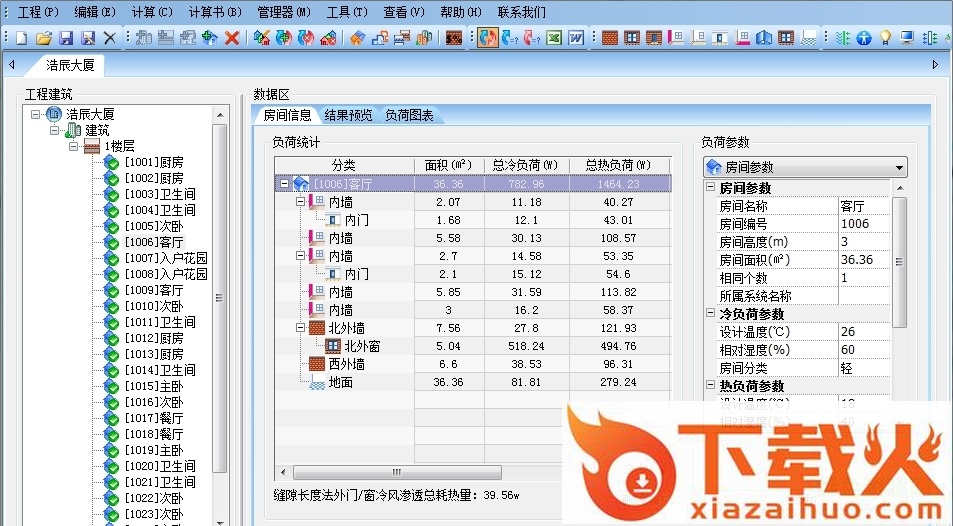The image size is (953, 526).
Task: Open the 管理器(M) menu
Action: click(283, 12)
